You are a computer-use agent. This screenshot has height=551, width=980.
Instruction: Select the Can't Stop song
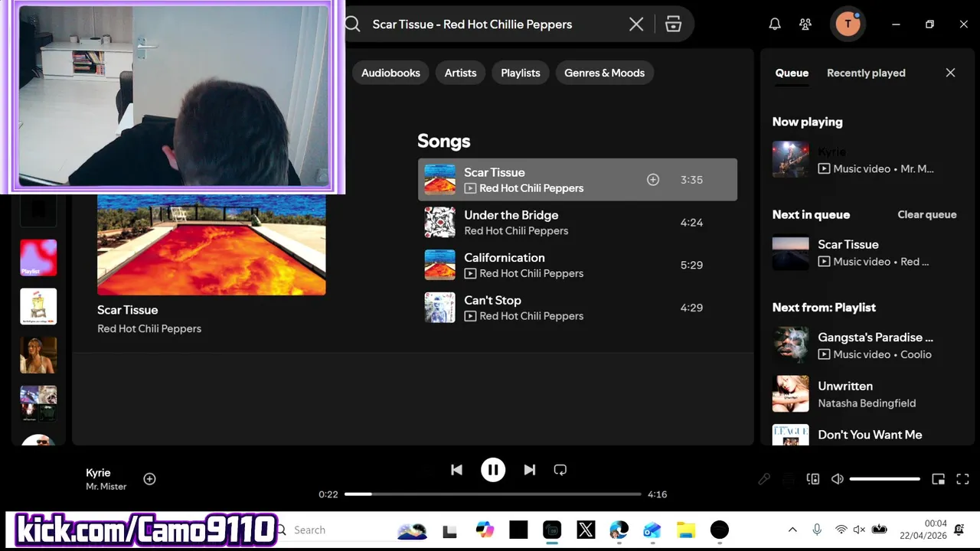(x=577, y=308)
